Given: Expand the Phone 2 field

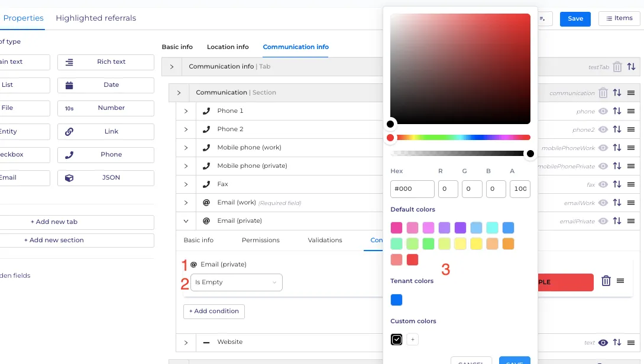Looking at the screenshot, I should coord(186,129).
